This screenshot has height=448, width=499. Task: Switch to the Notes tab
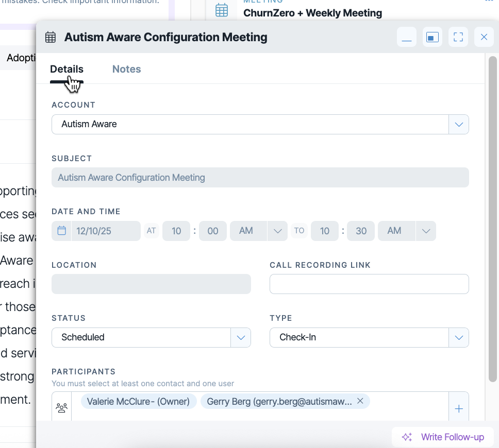pos(127,70)
